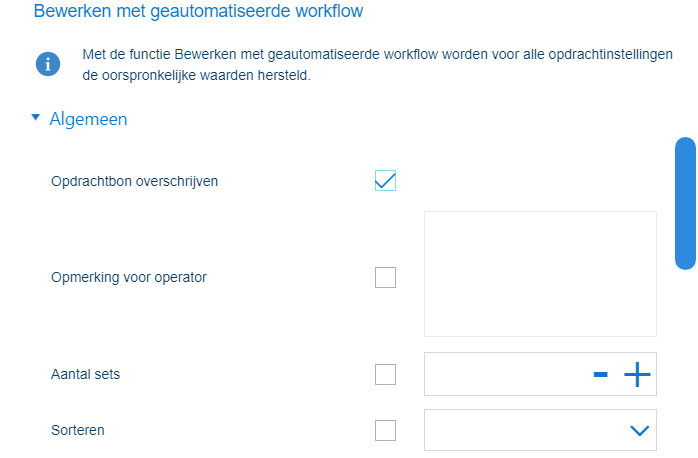This screenshot has height=458, width=698.
Task: Tick the Aantal sets checkbox
Action: pyautogui.click(x=385, y=375)
